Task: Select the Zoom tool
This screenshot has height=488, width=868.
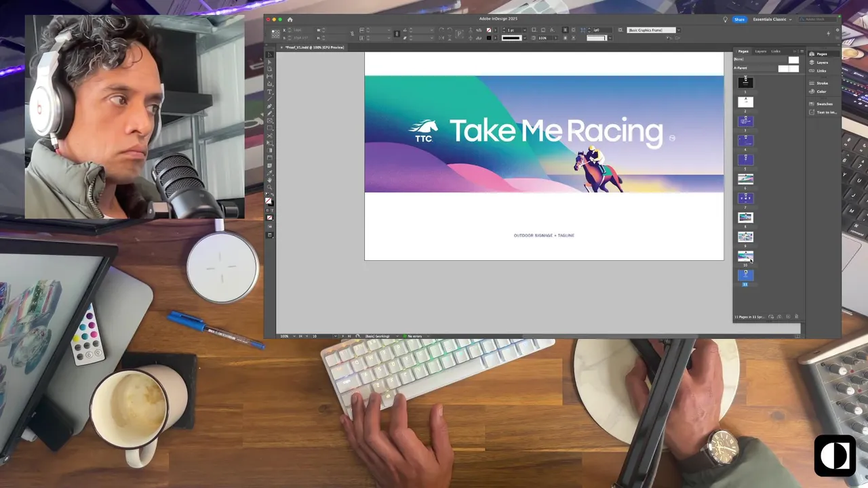Action: (269, 187)
